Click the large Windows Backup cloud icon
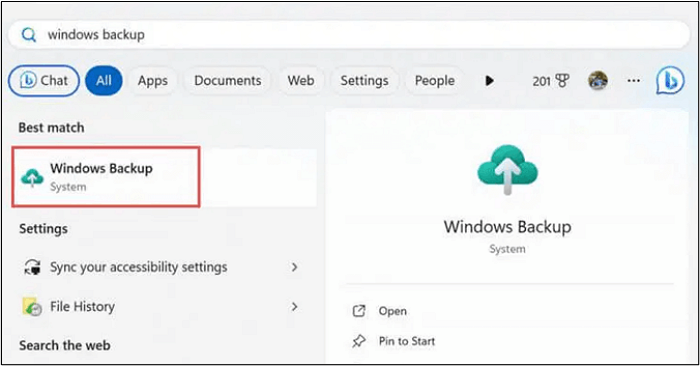The height and width of the screenshot is (366, 700). [x=508, y=170]
